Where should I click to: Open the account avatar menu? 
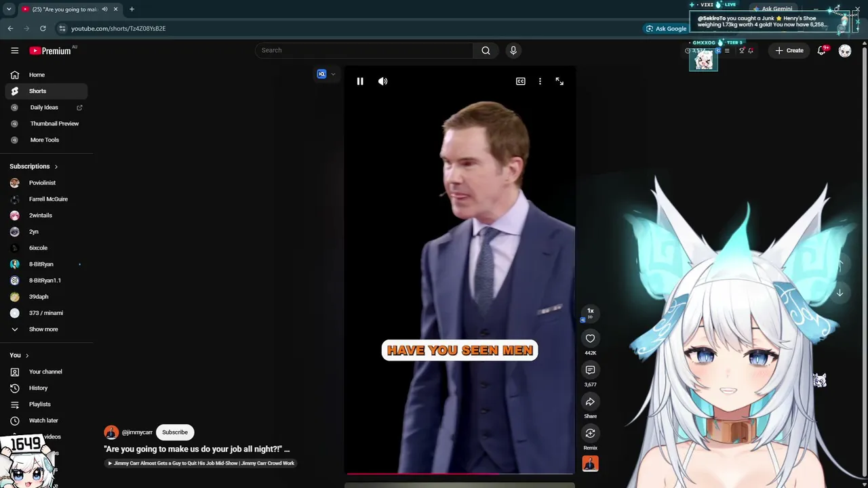pos(845,51)
